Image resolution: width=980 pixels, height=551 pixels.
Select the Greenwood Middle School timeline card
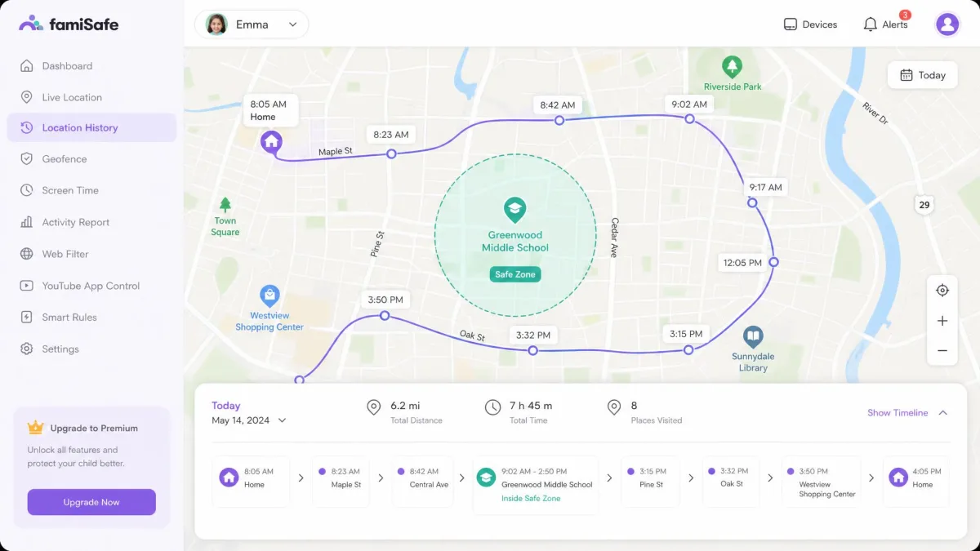(x=536, y=485)
